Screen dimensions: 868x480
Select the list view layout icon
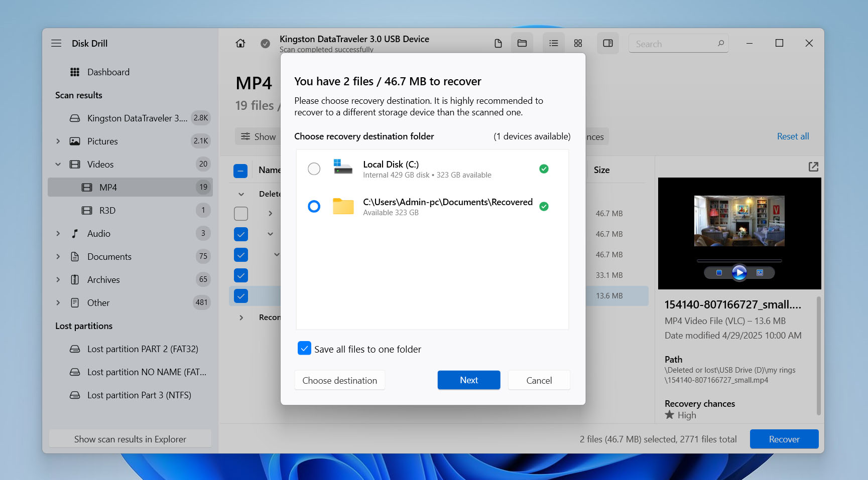click(x=554, y=43)
